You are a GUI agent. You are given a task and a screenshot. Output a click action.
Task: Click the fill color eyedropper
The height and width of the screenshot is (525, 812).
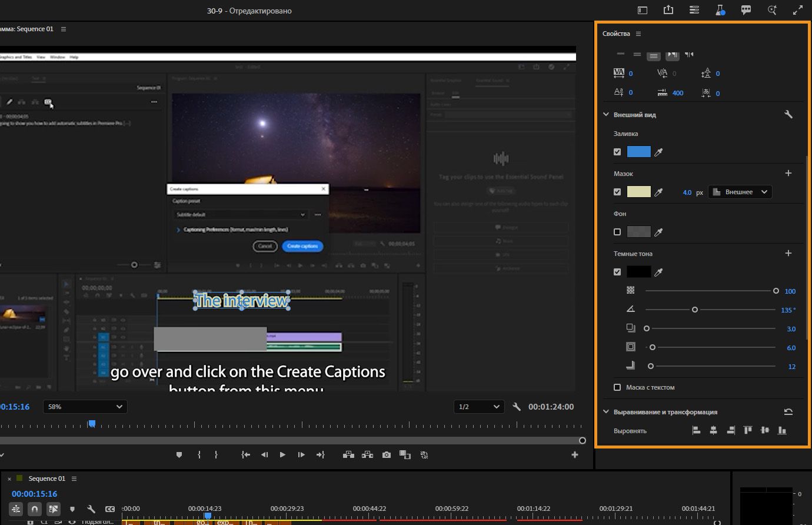(659, 152)
